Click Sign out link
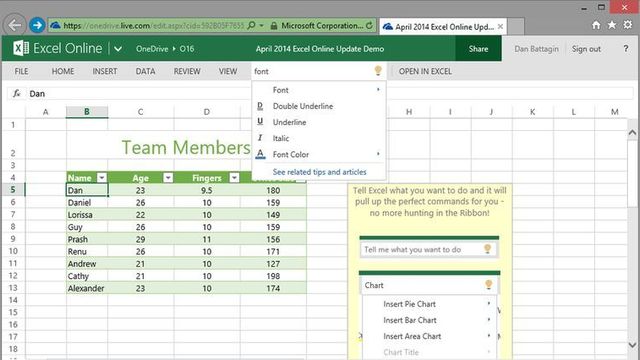The width and height of the screenshot is (640, 360). tap(586, 49)
